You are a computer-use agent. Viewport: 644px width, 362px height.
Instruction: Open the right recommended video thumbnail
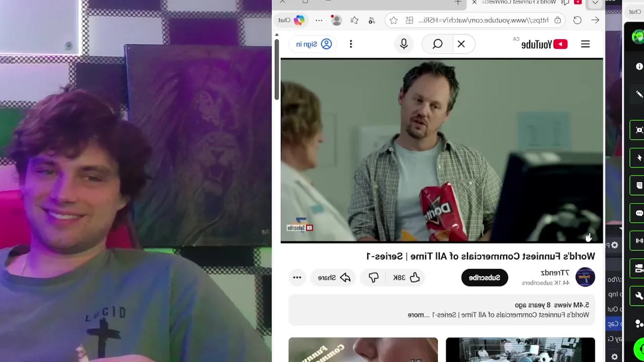point(520,350)
